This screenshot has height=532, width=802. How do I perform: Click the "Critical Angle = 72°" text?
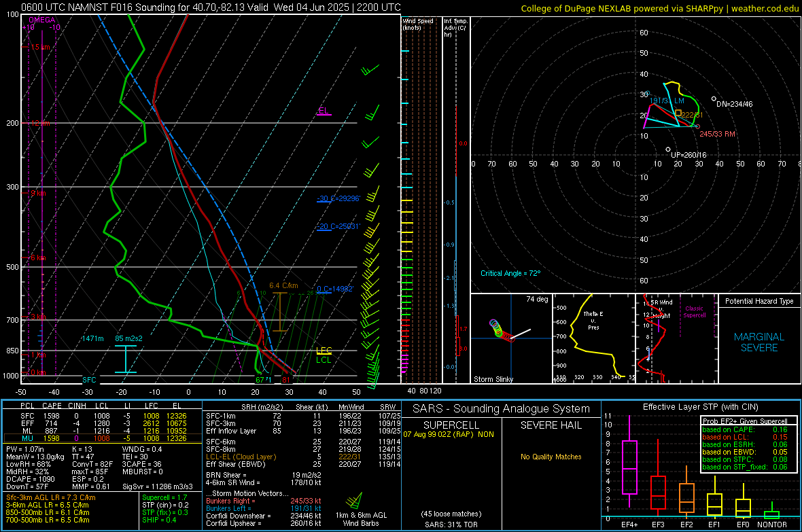[x=510, y=274]
